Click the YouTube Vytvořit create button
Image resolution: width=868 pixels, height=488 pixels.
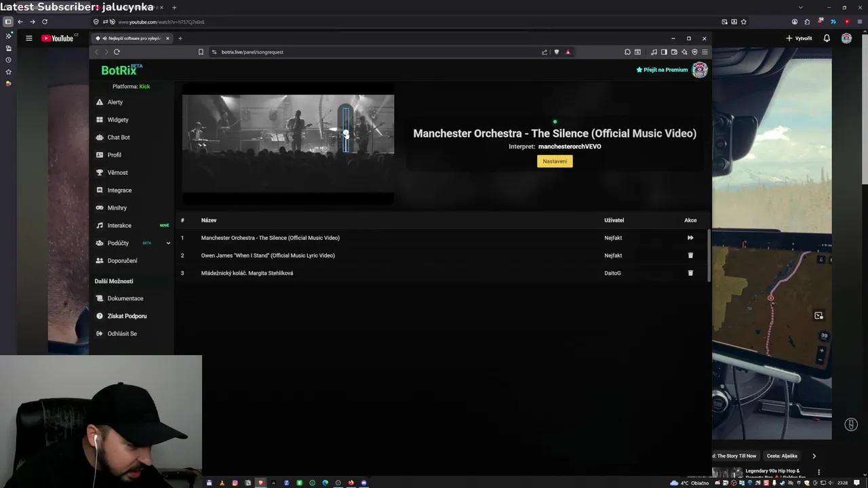coord(799,39)
